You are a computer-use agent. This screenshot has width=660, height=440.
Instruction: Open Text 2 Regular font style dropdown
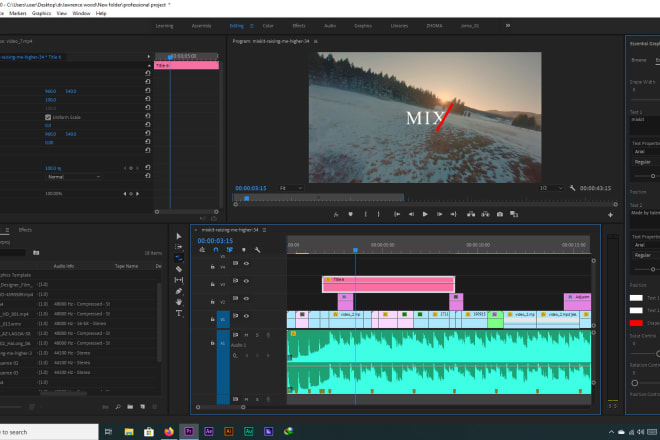[646, 255]
